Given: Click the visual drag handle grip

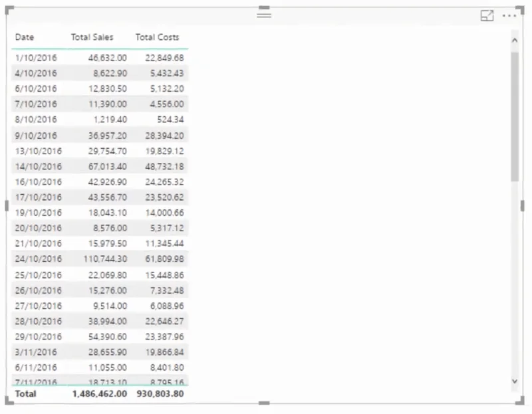Looking at the screenshot, I should (x=264, y=15).
